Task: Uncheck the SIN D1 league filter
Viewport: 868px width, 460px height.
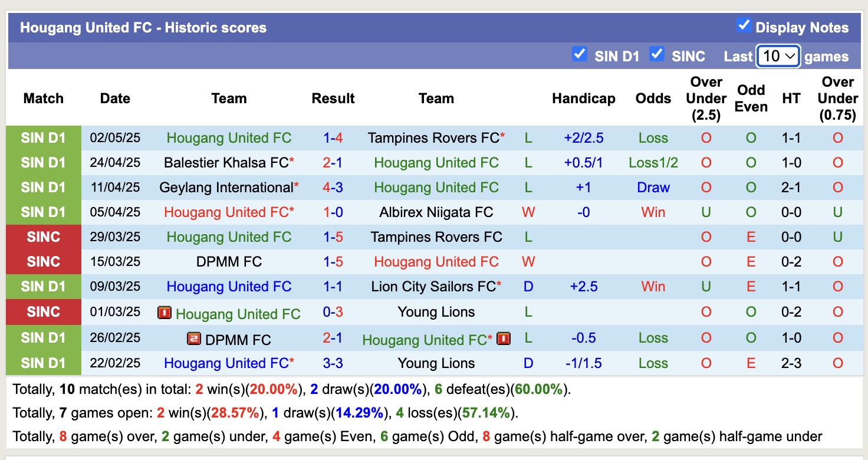Action: click(x=580, y=55)
